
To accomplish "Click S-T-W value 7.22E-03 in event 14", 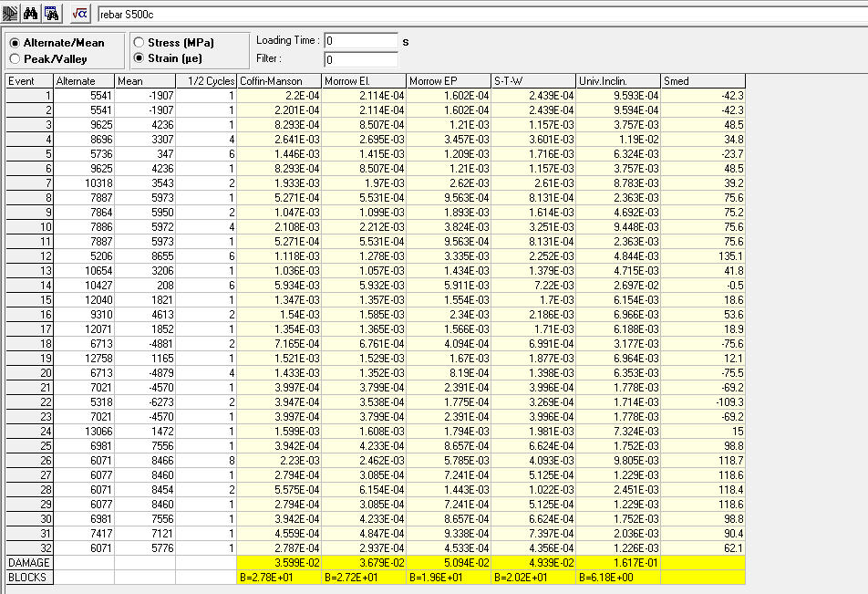I will pos(533,286).
